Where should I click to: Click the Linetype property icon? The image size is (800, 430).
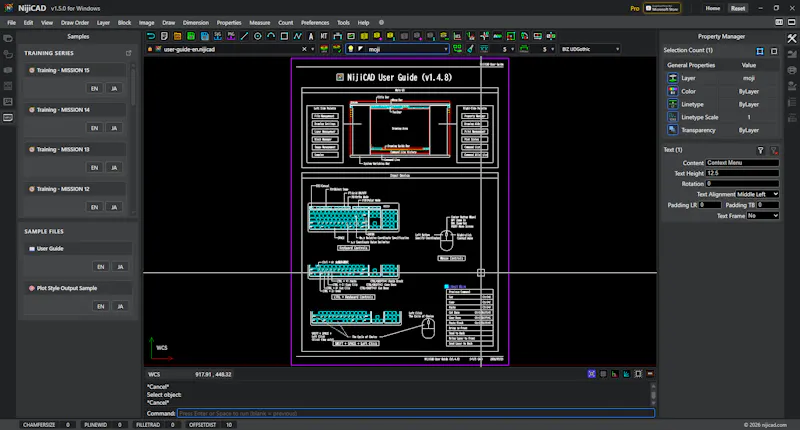coord(672,104)
